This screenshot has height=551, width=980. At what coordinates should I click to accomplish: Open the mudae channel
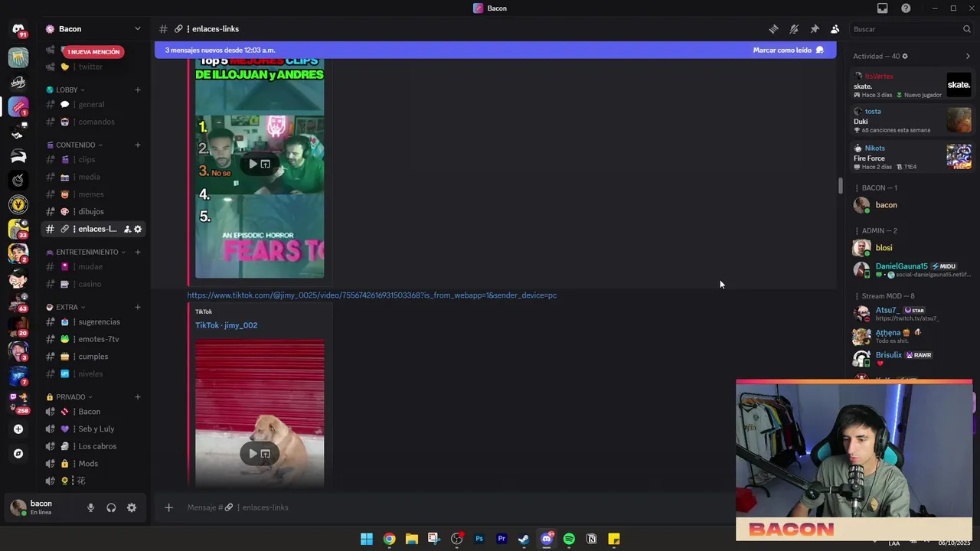click(x=94, y=266)
